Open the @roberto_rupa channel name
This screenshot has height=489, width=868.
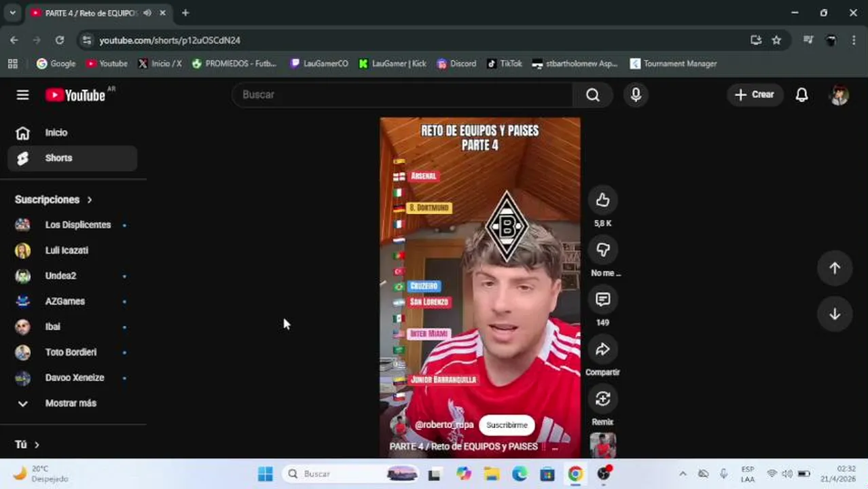444,424
